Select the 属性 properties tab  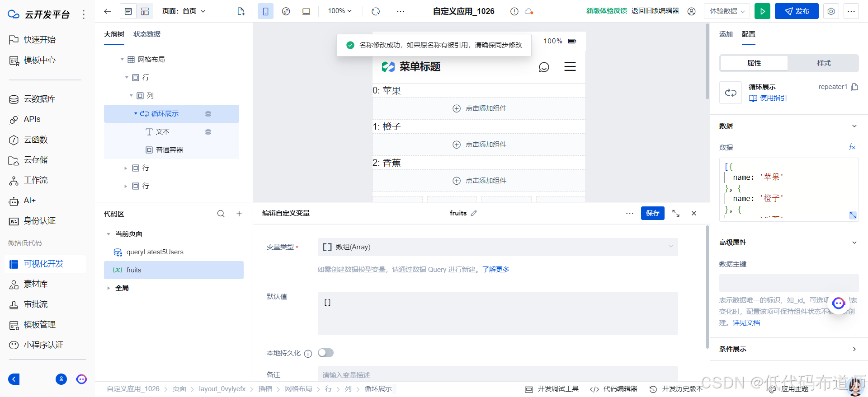tap(754, 63)
